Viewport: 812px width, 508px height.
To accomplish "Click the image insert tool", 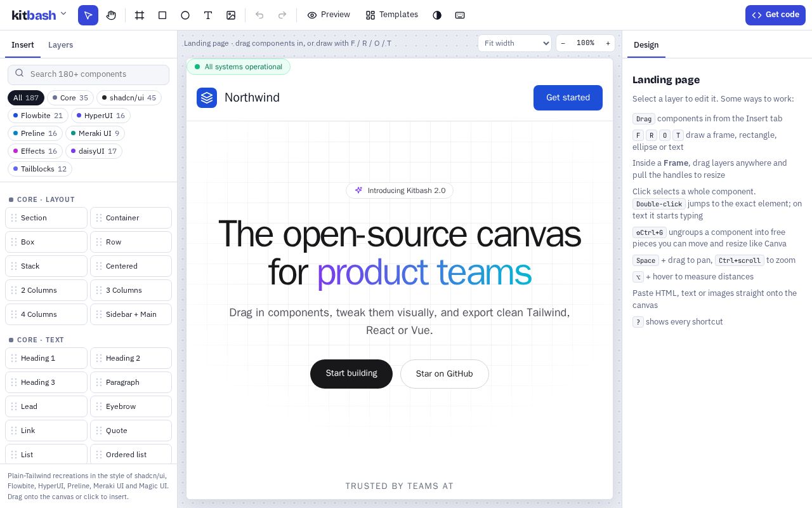I will pos(231,15).
